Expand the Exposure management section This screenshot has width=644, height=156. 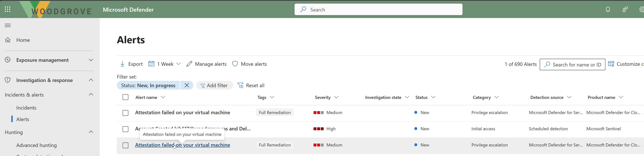click(91, 60)
